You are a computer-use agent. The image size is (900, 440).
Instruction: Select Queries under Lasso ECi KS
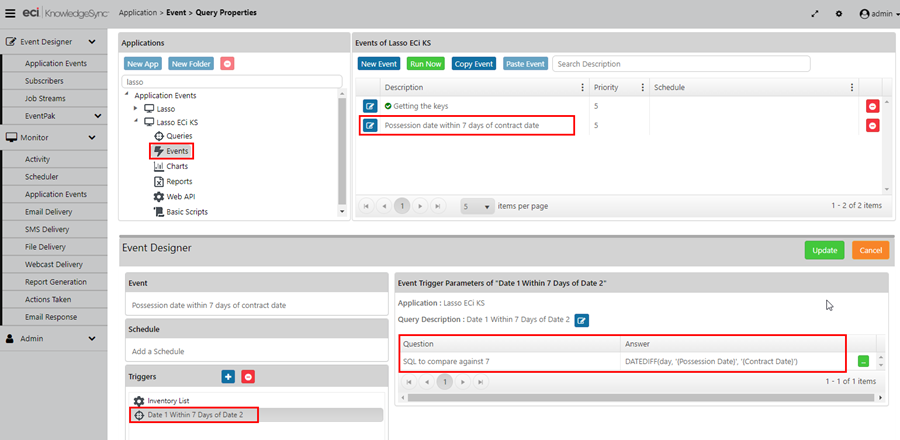pyautogui.click(x=173, y=136)
